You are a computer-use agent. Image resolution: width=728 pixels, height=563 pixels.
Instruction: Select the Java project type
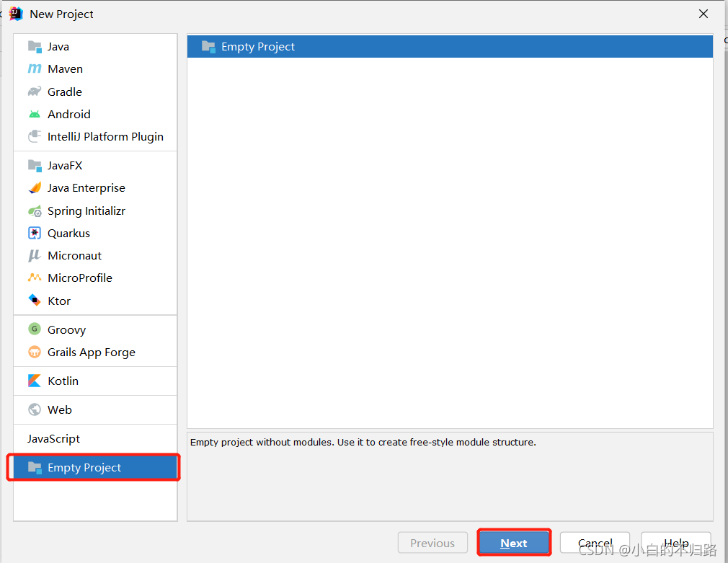(95, 46)
